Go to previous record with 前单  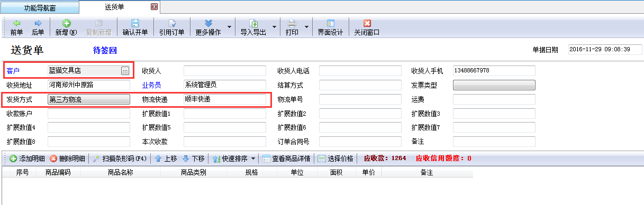point(16,27)
